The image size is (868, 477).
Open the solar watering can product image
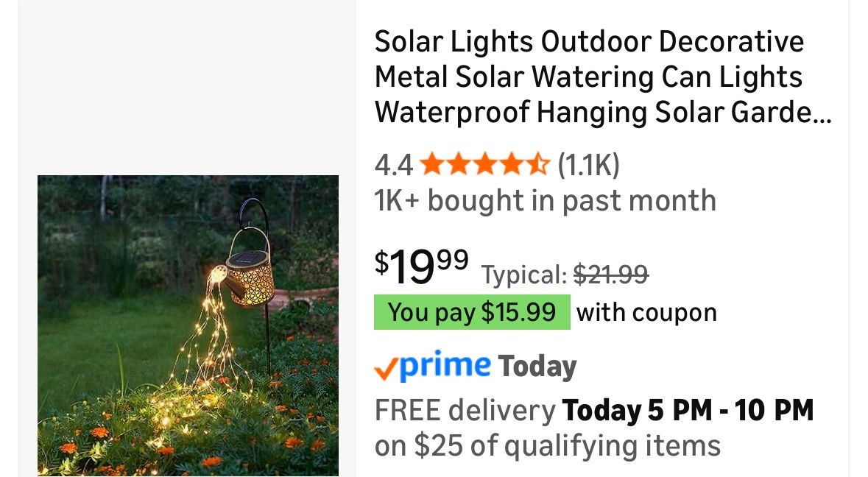point(188,325)
